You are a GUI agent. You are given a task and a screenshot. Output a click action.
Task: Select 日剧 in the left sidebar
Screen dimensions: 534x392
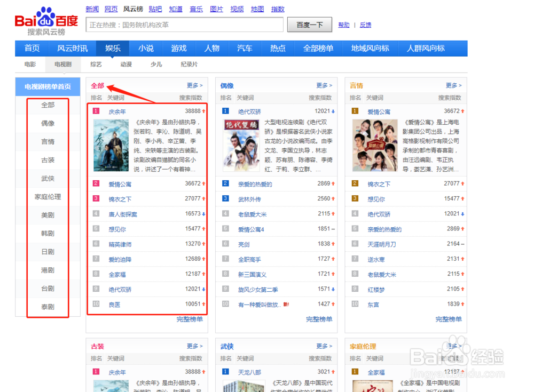click(48, 252)
